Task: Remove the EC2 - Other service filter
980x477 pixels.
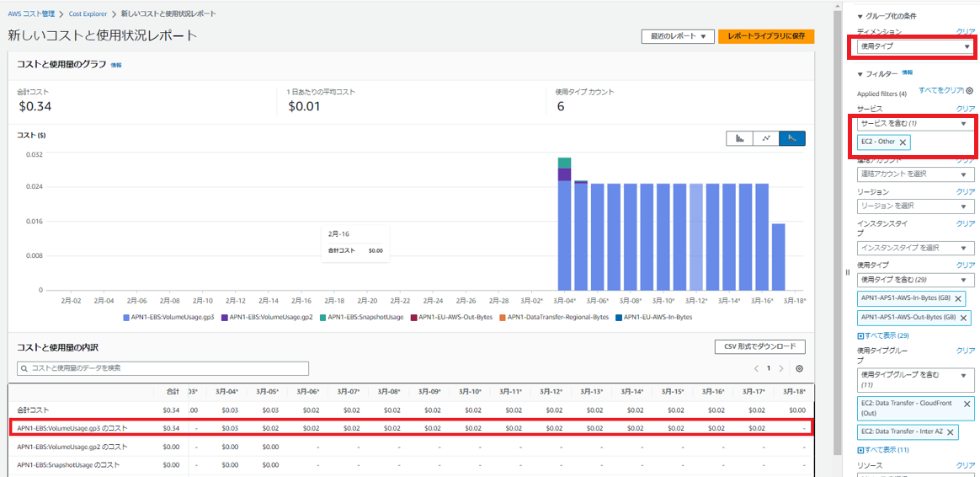Action: [x=903, y=142]
